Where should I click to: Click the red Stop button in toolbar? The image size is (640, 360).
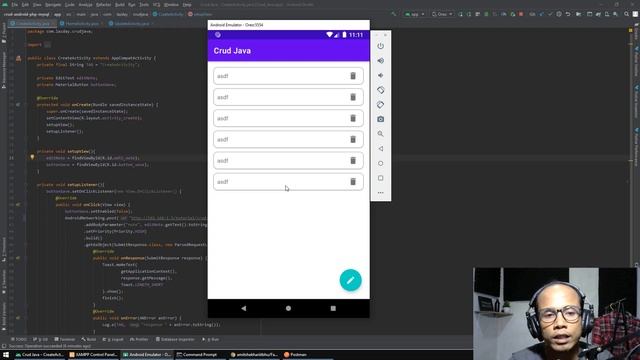tap(521, 14)
